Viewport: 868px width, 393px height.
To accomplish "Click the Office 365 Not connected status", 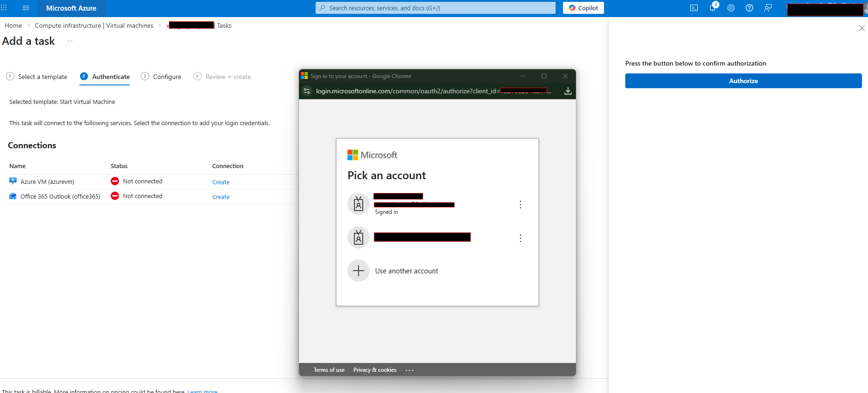I will tap(137, 196).
